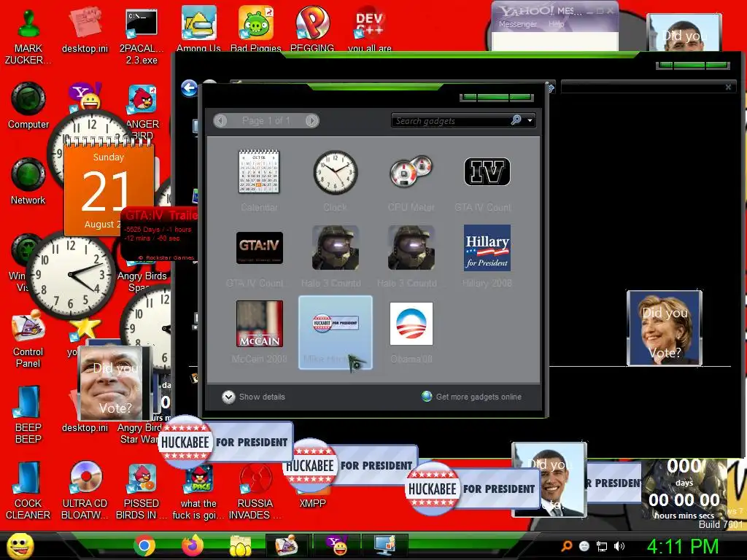Viewport: 747px width, 560px height.
Task: Open the search options dropdown arrow
Action: pos(530,120)
